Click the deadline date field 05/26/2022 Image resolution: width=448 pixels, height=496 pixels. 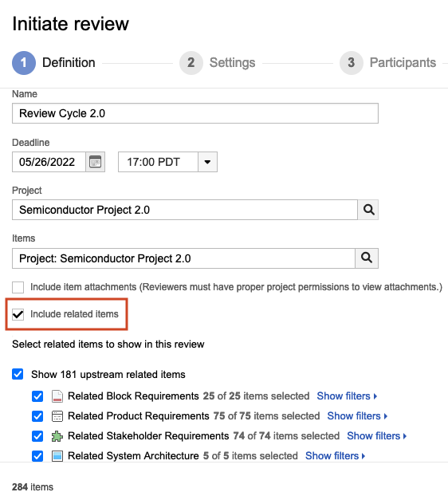[x=49, y=162]
